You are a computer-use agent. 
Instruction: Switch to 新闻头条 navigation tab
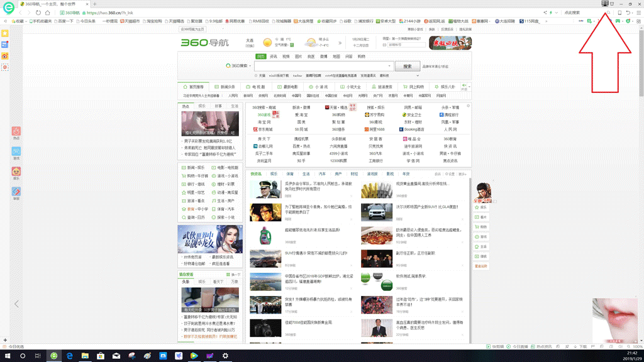(225, 87)
